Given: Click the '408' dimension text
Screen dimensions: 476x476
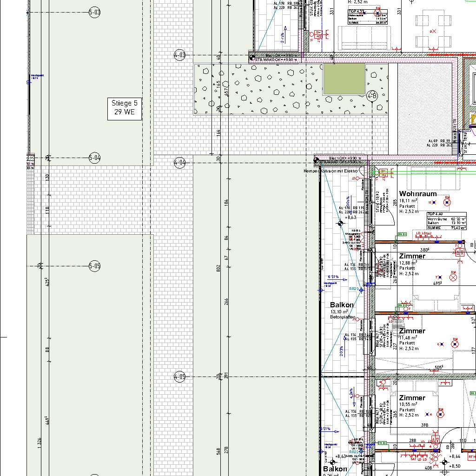Looking at the screenshot, I should coord(428,468).
